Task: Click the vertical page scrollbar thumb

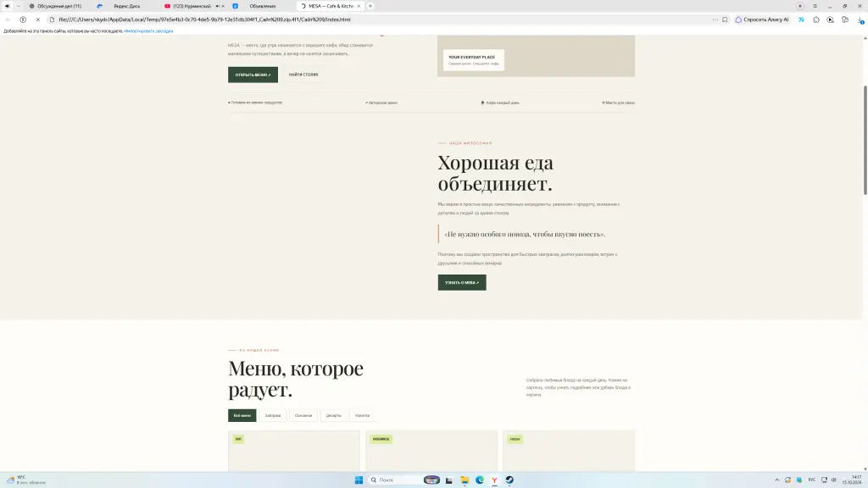Action: pos(865,140)
